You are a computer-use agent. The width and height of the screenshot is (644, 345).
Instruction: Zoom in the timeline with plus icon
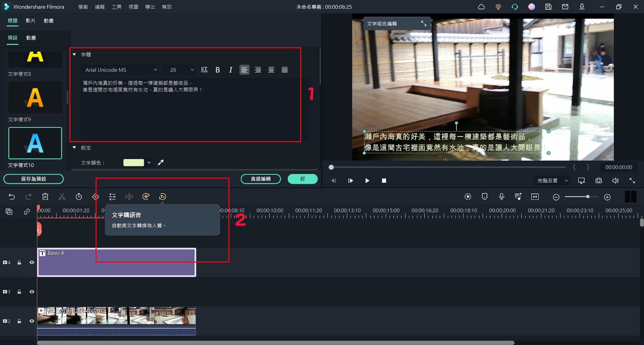tap(607, 197)
